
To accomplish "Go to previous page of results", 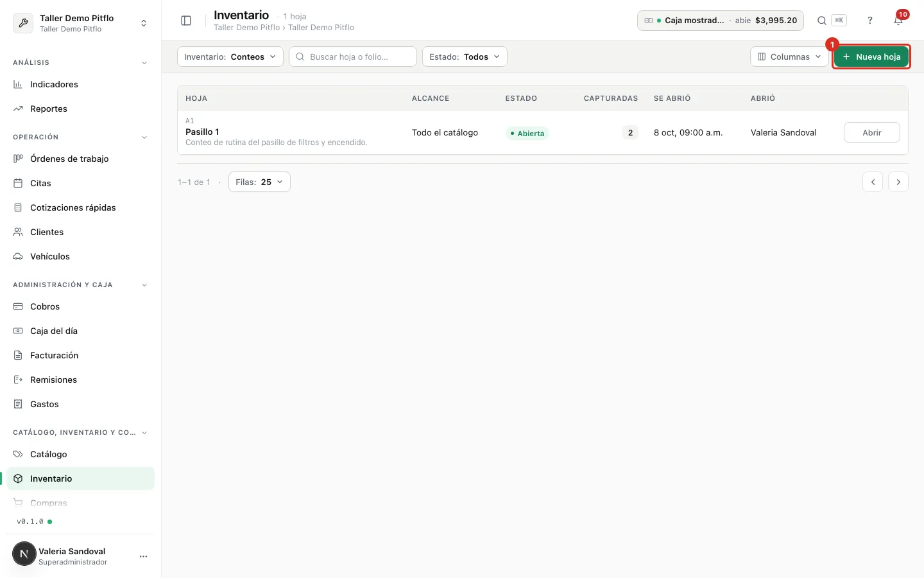I will coord(873,182).
